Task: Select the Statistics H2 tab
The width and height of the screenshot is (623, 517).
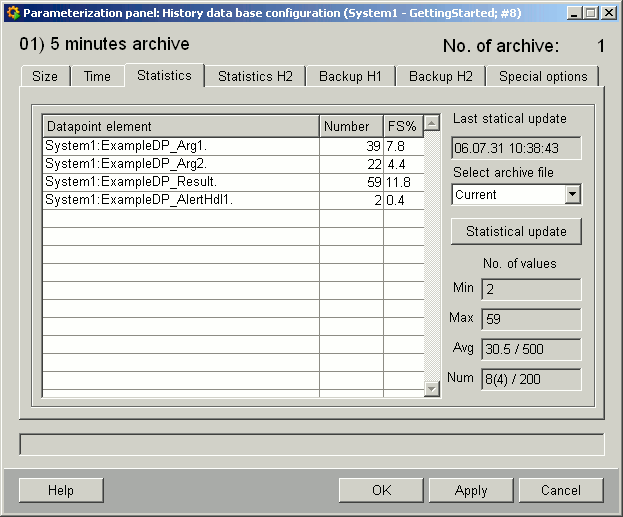Action: [x=255, y=76]
